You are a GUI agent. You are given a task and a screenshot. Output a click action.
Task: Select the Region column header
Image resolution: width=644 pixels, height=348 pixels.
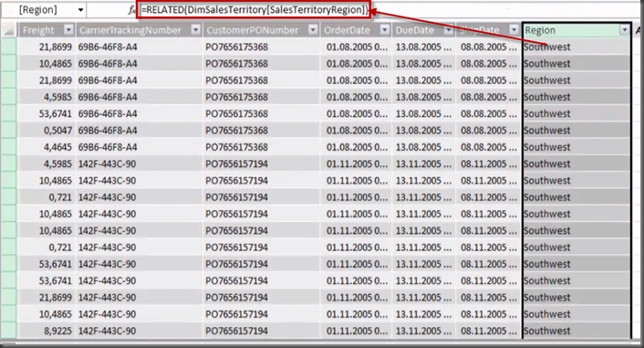pyautogui.click(x=540, y=30)
